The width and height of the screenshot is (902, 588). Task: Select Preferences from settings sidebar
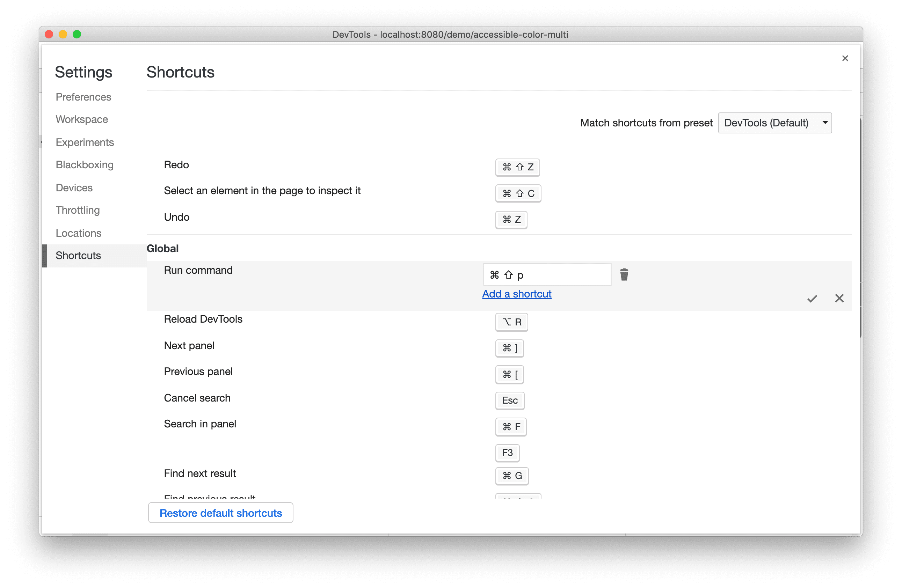pos(83,96)
